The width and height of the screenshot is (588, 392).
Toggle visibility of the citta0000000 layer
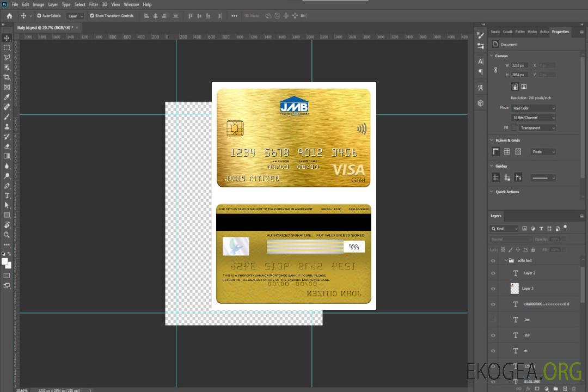493,304
